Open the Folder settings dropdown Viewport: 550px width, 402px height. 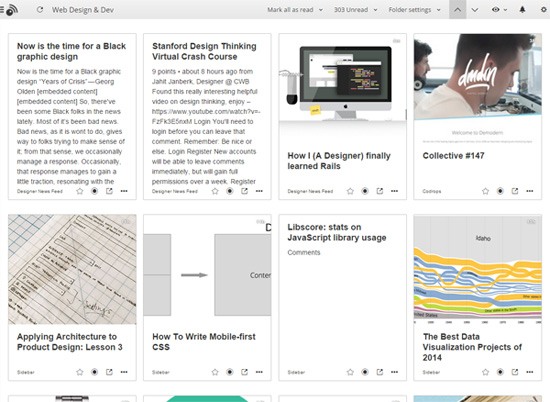point(414,10)
